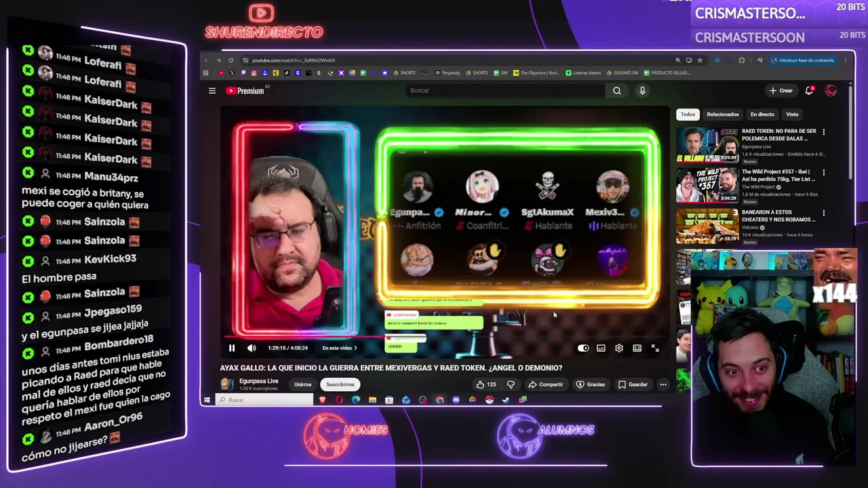Screen dimensions: 868x488
Task: Open the 'GUIONES SW' bookmark
Action: click(622, 73)
